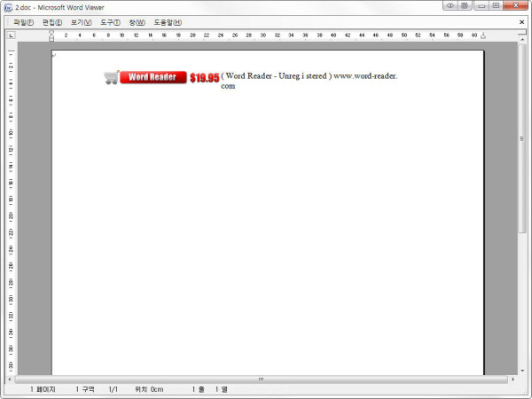Click the red Word Reader banner button

pyautogui.click(x=153, y=77)
